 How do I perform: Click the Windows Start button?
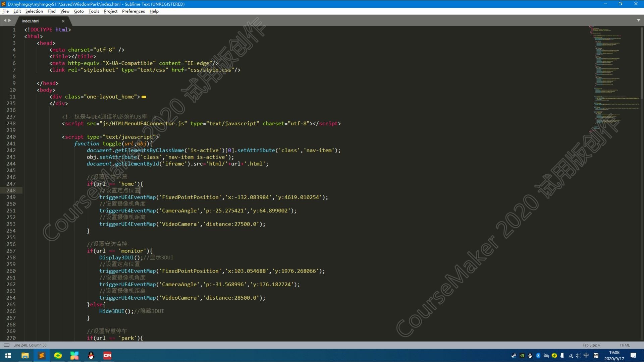(x=7, y=355)
